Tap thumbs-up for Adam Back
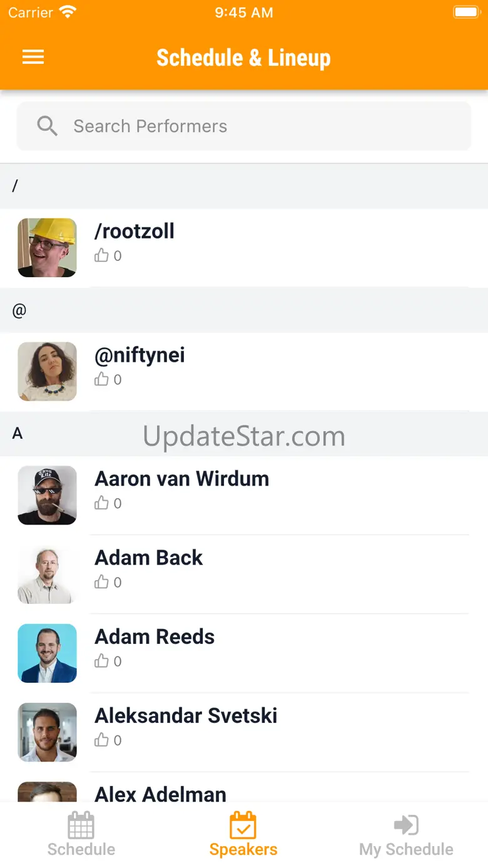Image resolution: width=488 pixels, height=868 pixels. (101, 582)
